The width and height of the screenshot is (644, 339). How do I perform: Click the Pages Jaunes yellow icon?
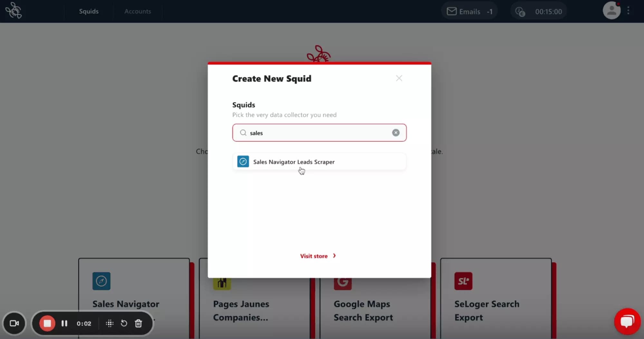[x=222, y=284]
